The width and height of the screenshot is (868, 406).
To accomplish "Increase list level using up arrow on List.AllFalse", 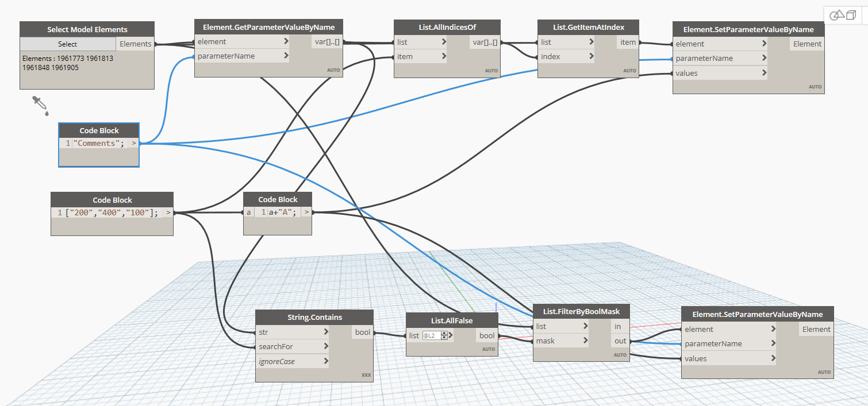I will click(x=444, y=332).
